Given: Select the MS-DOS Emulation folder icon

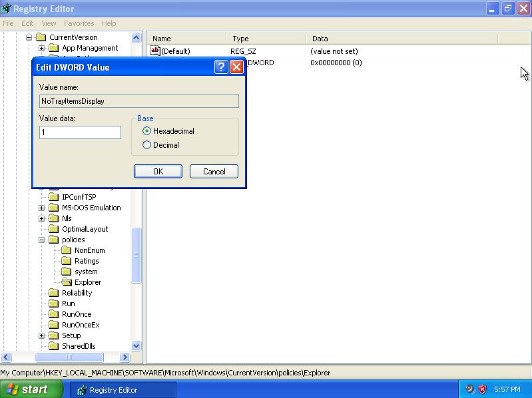Looking at the screenshot, I should 54,208.
